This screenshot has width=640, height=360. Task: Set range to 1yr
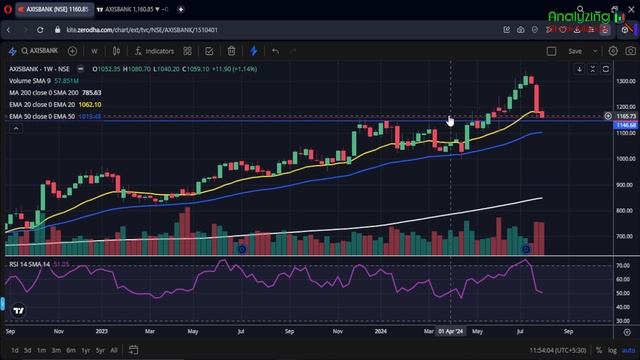85,350
